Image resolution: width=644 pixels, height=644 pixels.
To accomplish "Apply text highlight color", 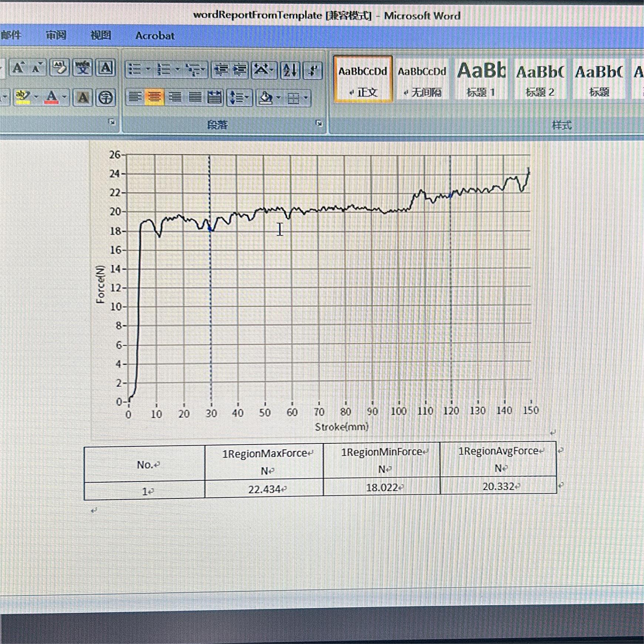I will pos(23,97).
